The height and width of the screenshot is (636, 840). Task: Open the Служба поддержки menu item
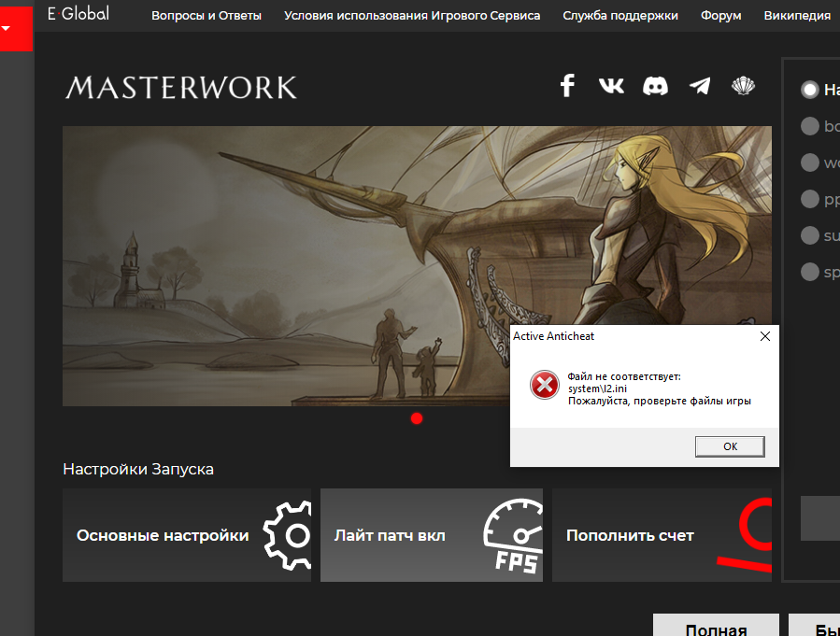pyautogui.click(x=620, y=16)
